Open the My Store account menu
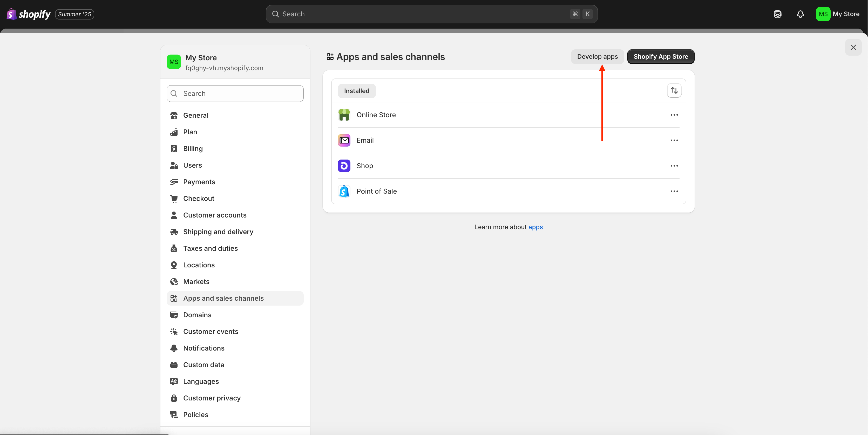This screenshot has width=868, height=435. point(838,14)
